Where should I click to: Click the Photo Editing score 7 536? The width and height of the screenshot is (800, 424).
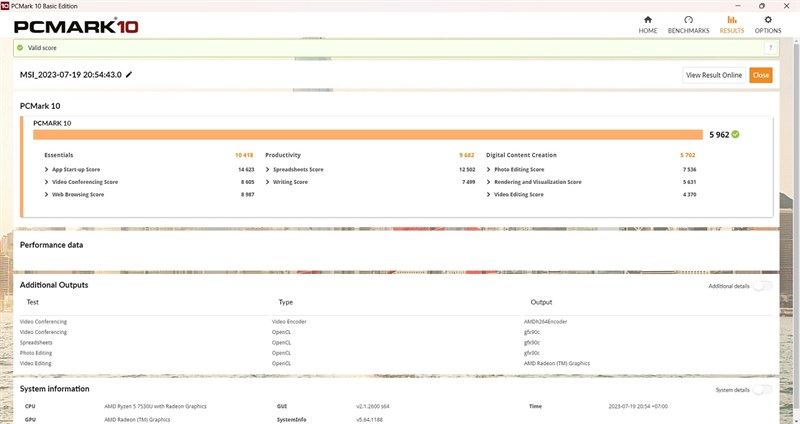pyautogui.click(x=689, y=169)
